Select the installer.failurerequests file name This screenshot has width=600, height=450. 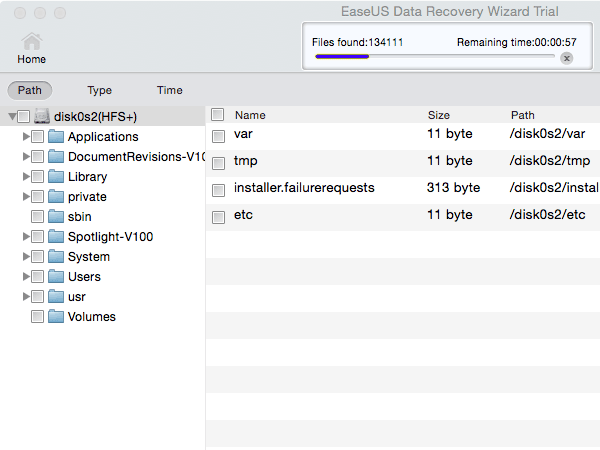[x=304, y=188]
